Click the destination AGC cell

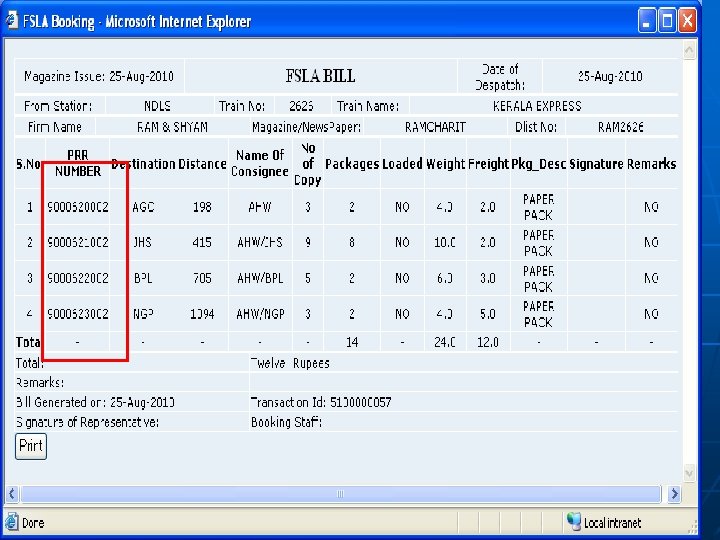(x=143, y=207)
